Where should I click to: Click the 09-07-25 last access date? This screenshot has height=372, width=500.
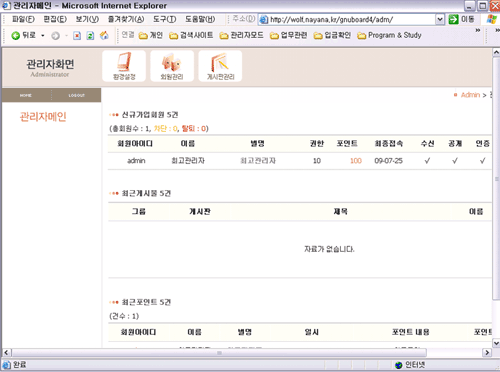point(388,161)
